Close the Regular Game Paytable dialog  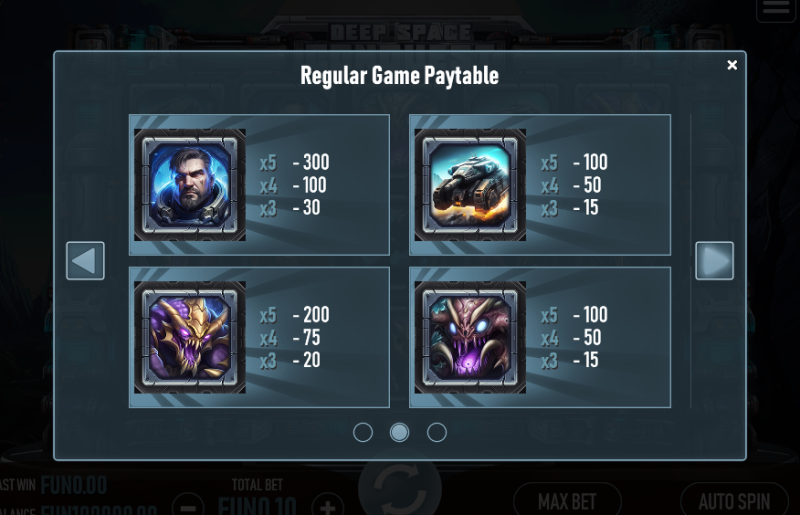tap(732, 65)
